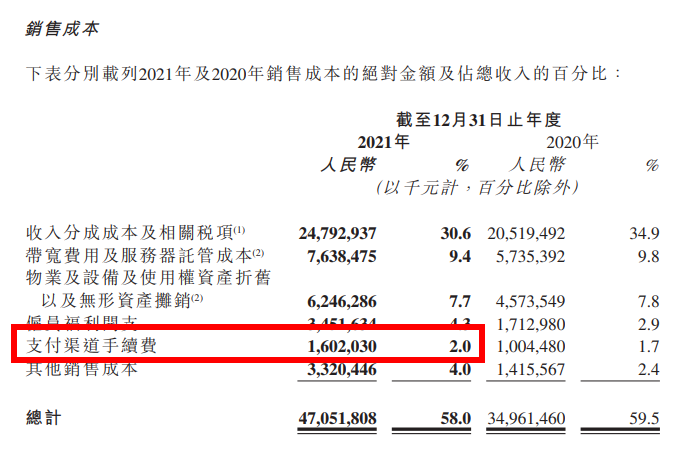This screenshot has height=454, width=698.
Task: Click the 7,638,475 value
Action: [341, 256]
